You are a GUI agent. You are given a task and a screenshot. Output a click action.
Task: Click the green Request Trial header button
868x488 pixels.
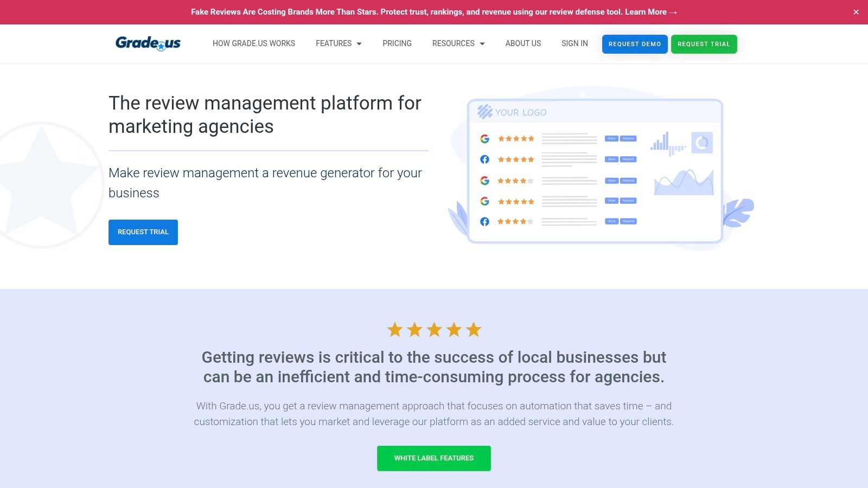[704, 44]
